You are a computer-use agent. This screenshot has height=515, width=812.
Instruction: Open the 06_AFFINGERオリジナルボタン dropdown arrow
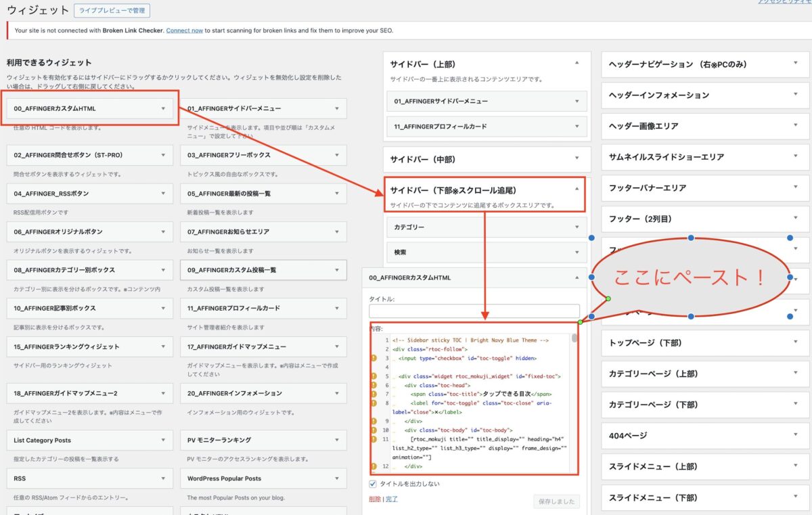click(x=163, y=231)
